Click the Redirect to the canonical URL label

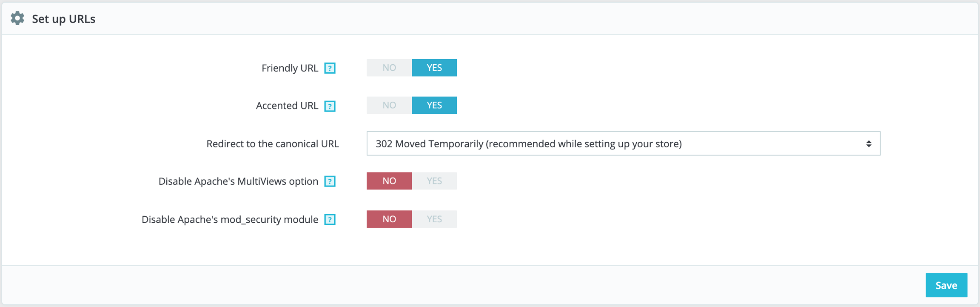coord(272,144)
